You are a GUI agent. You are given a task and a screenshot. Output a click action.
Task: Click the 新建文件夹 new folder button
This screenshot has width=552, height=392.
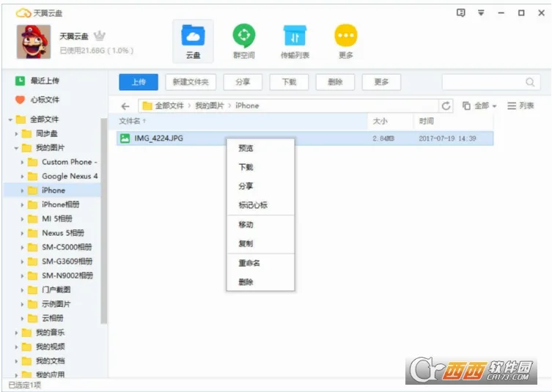click(191, 82)
